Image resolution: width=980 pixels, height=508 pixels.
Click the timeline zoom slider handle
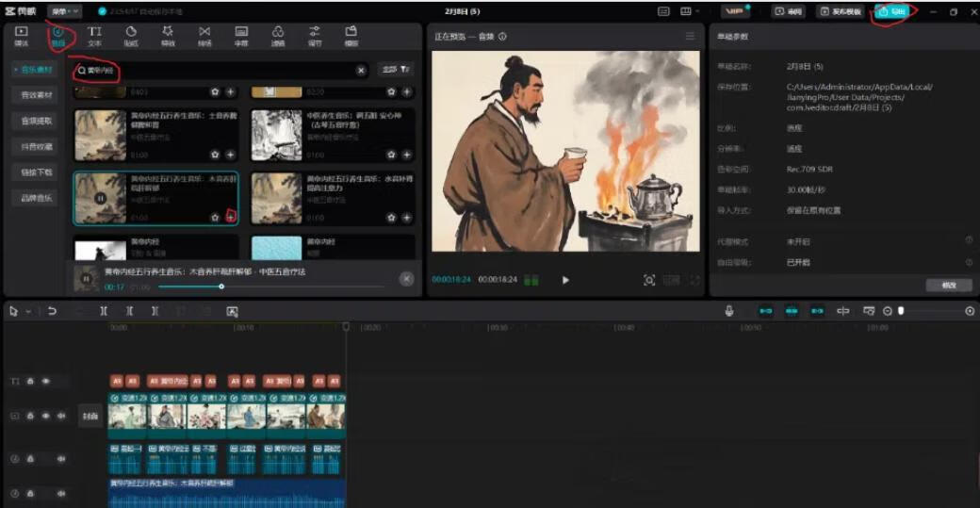(x=901, y=311)
